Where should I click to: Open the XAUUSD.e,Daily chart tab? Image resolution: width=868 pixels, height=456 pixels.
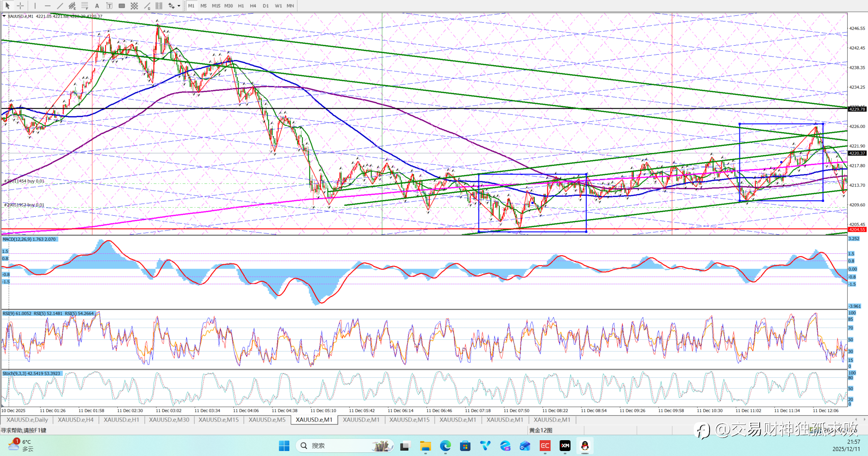tap(27, 420)
